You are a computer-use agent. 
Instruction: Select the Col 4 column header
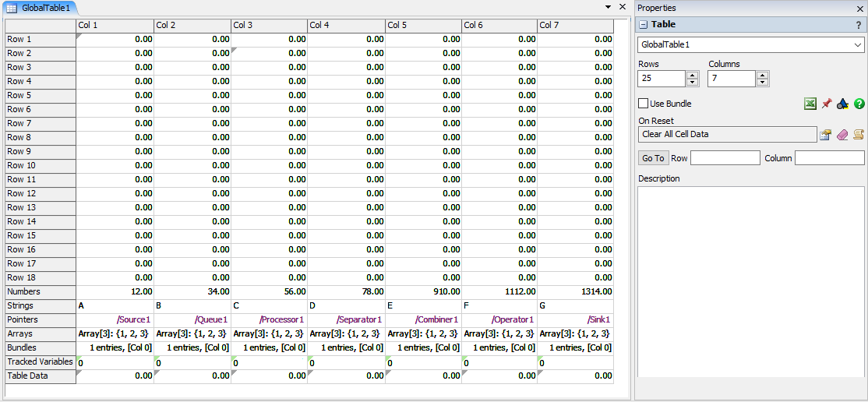pyautogui.click(x=345, y=26)
